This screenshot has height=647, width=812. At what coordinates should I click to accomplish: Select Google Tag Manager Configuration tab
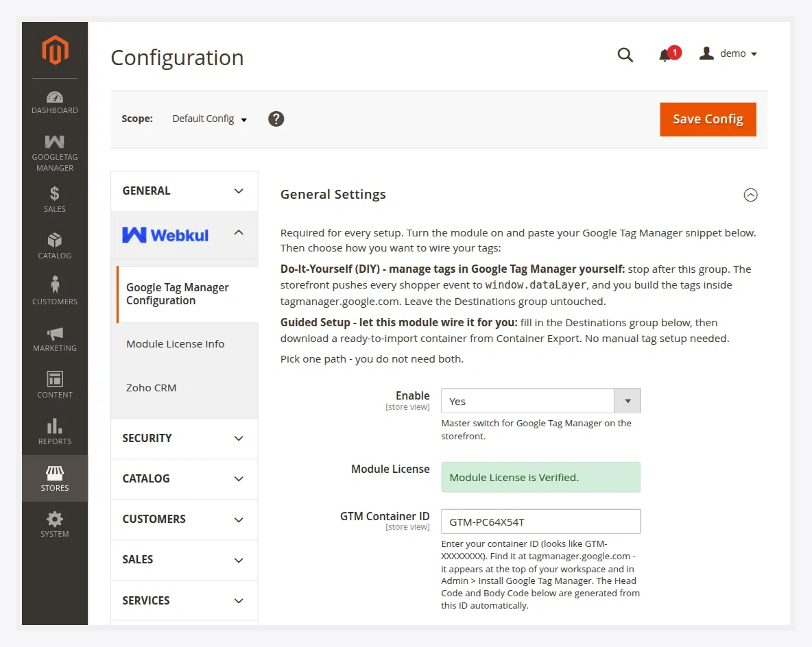pyautogui.click(x=187, y=294)
